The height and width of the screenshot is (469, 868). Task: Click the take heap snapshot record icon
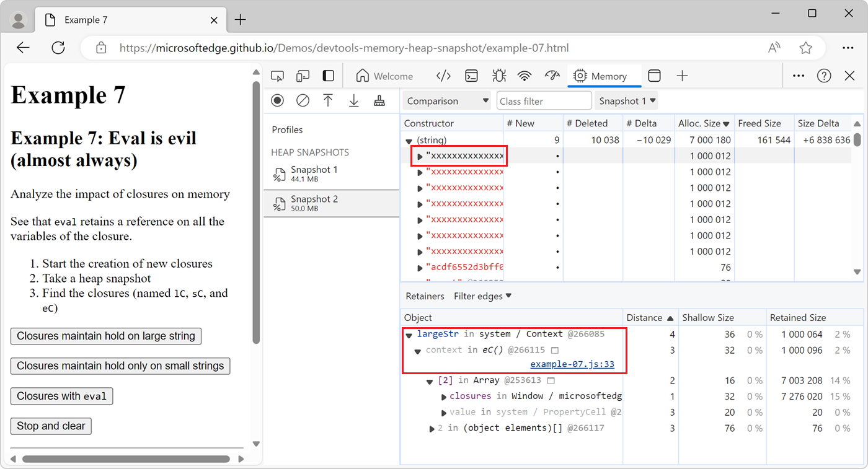click(277, 101)
